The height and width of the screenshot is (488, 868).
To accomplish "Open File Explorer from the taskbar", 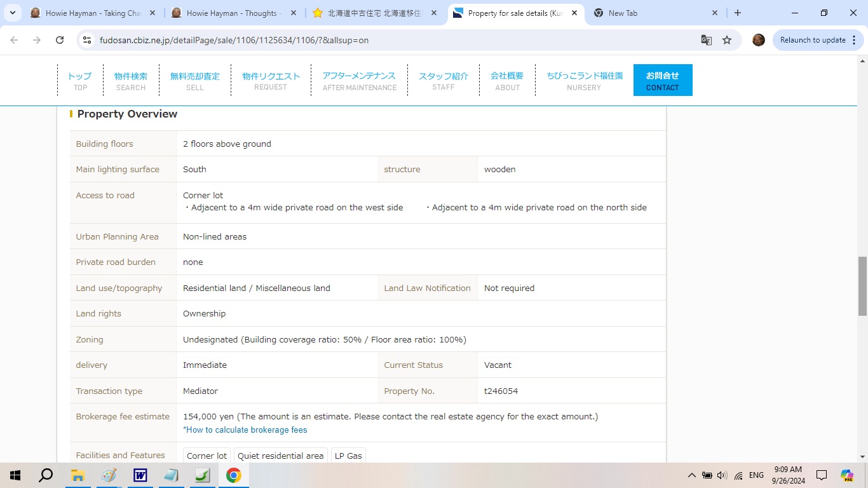I will click(78, 475).
